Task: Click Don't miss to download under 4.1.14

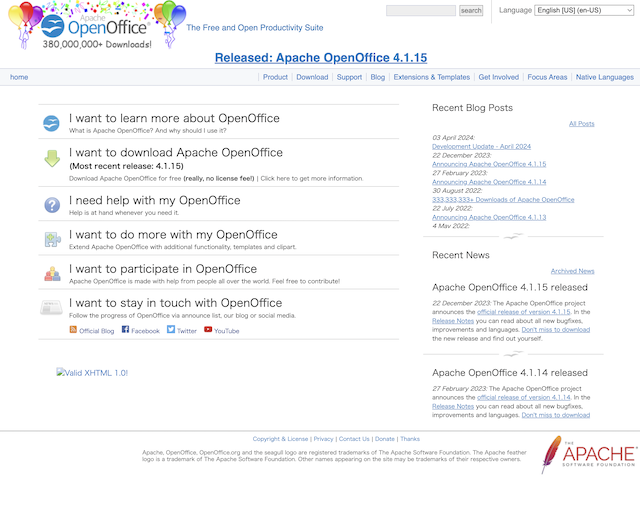Action: point(556,415)
